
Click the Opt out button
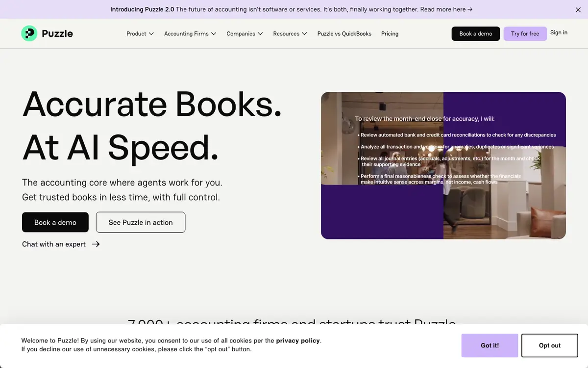[x=550, y=345]
